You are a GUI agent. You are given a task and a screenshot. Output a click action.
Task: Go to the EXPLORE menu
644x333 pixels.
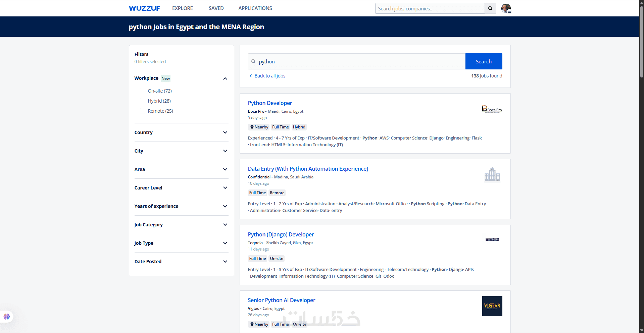point(183,8)
